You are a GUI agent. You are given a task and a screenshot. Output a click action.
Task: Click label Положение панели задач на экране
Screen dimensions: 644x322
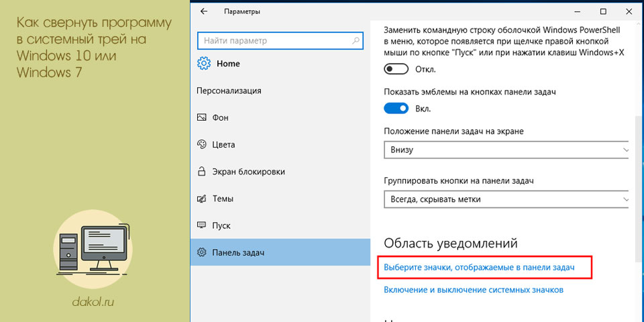pos(454,131)
